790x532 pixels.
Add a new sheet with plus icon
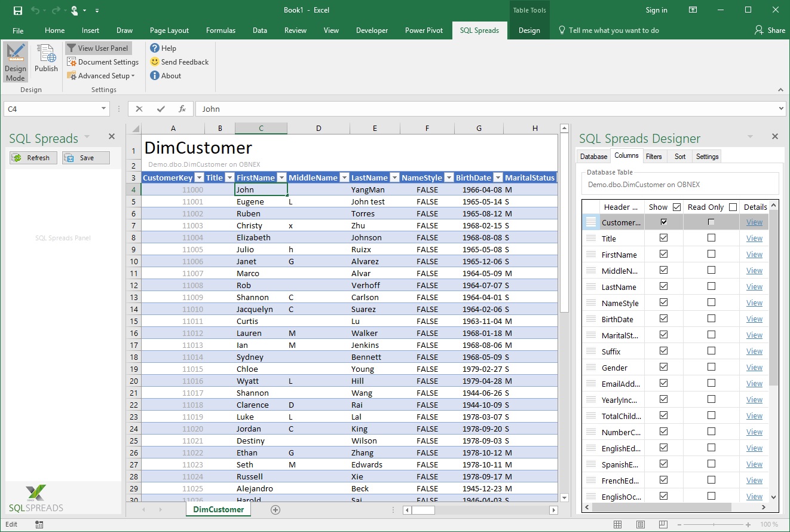tap(275, 510)
